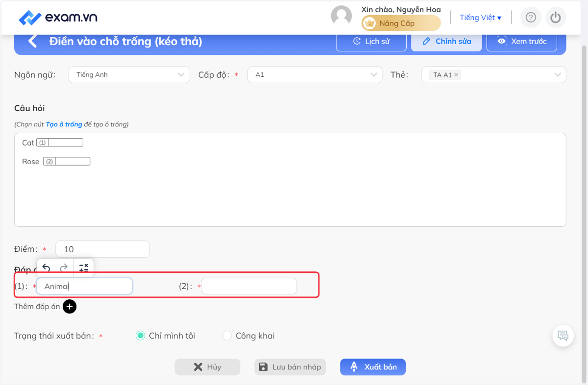The image size is (588, 385).
Task: Switch to the Chỉnh sửa tab
Action: coord(446,41)
